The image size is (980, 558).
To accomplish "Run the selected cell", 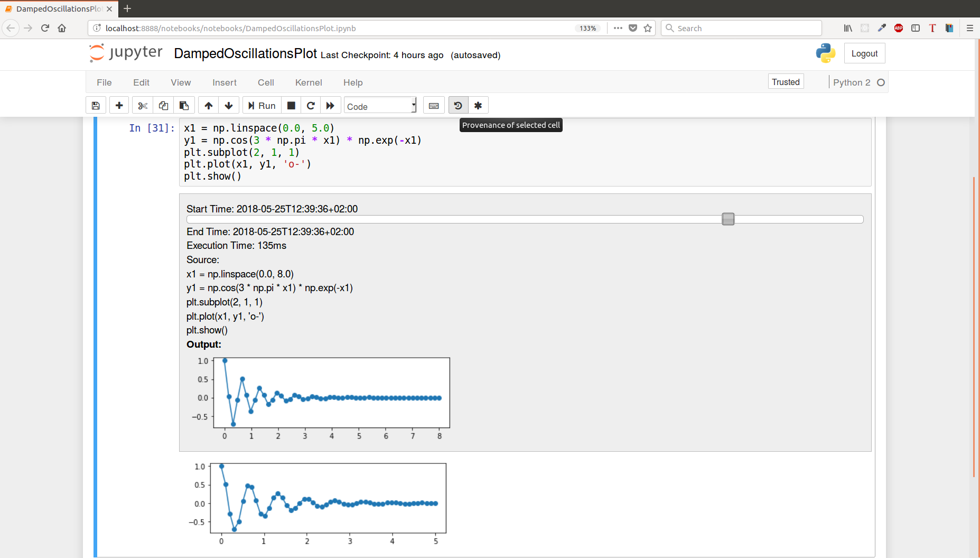I will (262, 106).
